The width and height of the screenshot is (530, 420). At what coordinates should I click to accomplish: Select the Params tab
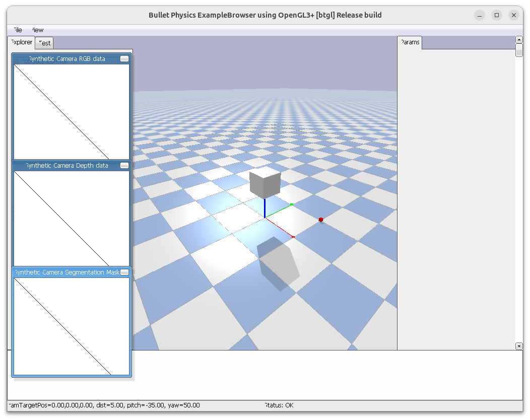tap(410, 42)
